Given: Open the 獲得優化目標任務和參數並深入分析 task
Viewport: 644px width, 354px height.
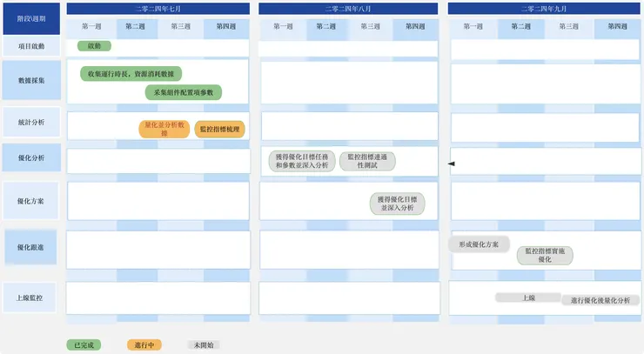Looking at the screenshot, I should coord(302,161).
